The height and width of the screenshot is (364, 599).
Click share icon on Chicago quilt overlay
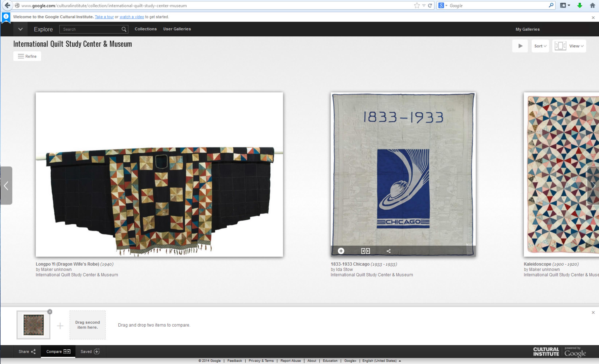click(388, 251)
